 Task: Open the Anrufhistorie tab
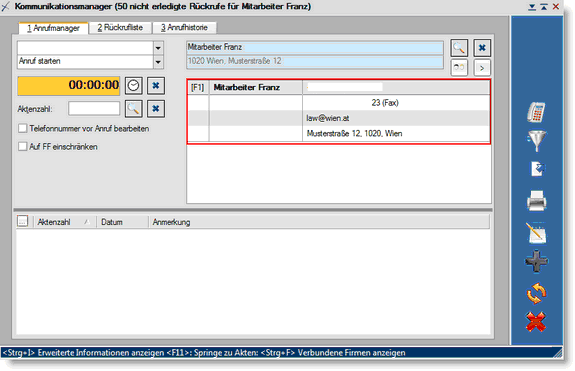(184, 27)
